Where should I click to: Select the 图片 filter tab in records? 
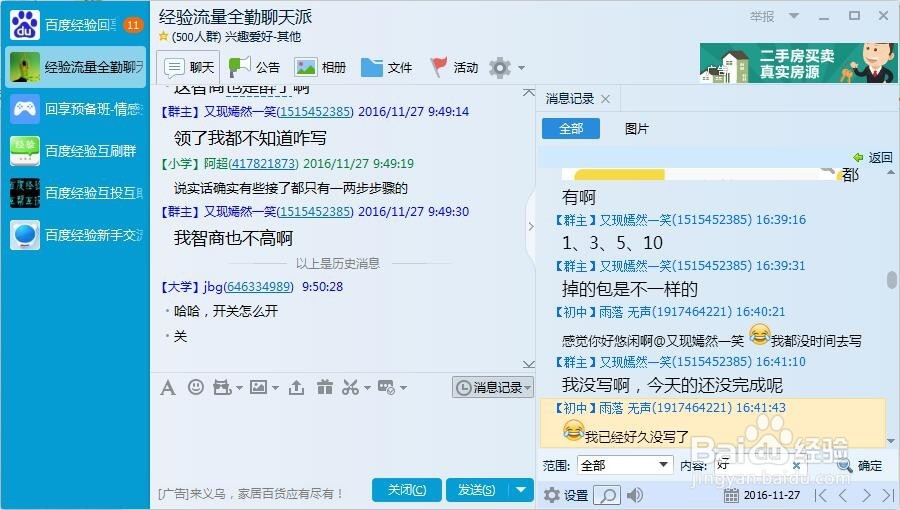click(x=636, y=129)
